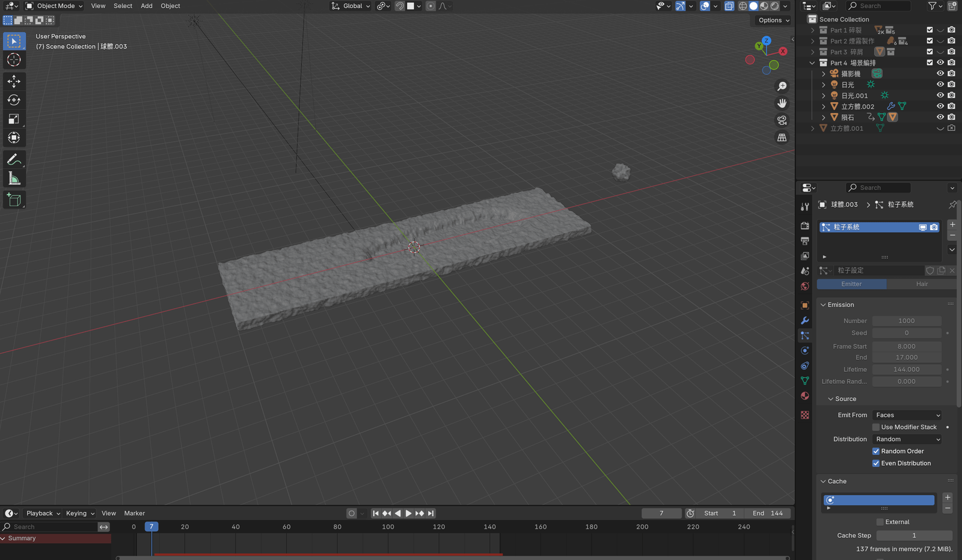
Task: Jump to the timeline end frame
Action: click(430, 514)
